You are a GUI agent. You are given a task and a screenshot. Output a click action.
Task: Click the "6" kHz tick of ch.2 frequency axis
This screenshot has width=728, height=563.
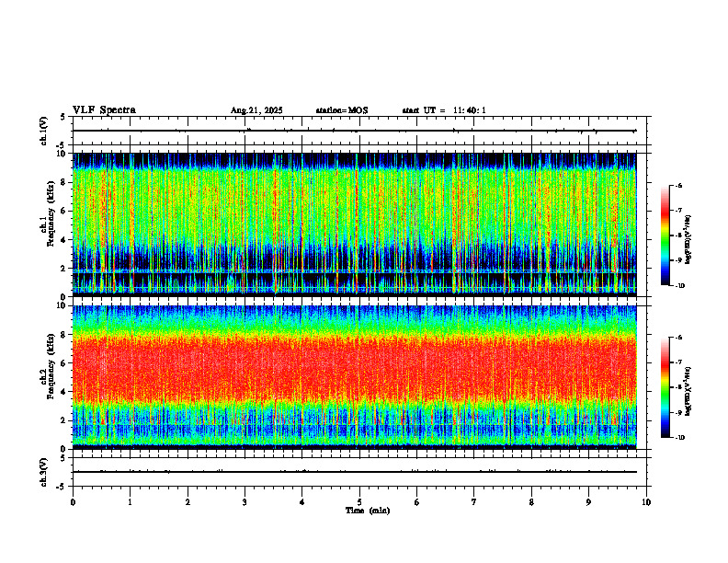point(64,363)
